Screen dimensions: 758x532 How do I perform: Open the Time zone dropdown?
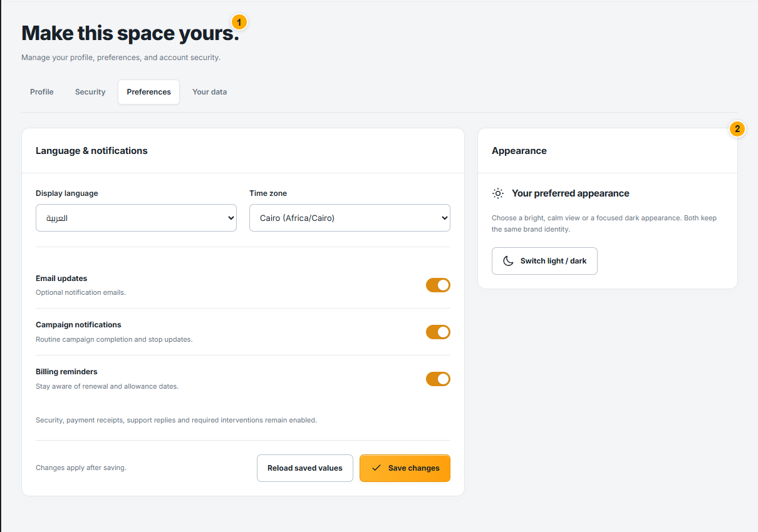[x=350, y=218]
